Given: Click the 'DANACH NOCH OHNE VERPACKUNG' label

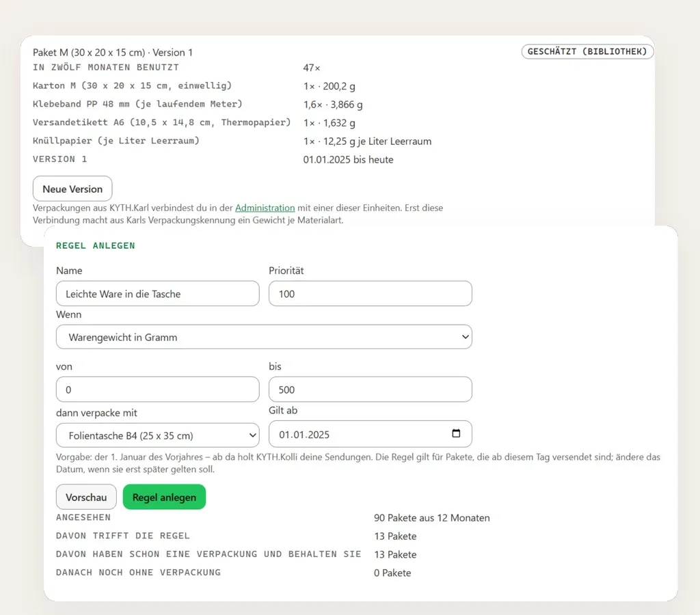Looking at the screenshot, I should pyautogui.click(x=138, y=572).
